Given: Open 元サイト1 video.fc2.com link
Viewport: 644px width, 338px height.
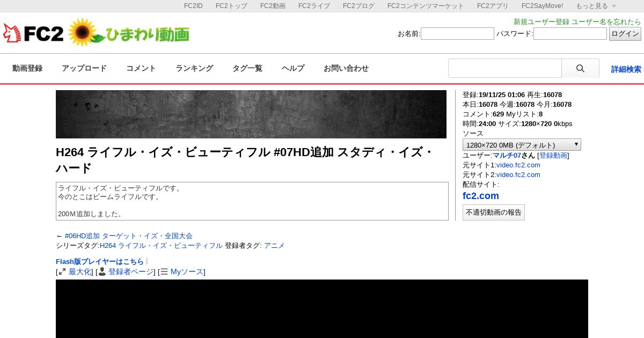Looking at the screenshot, I should pos(518,165).
